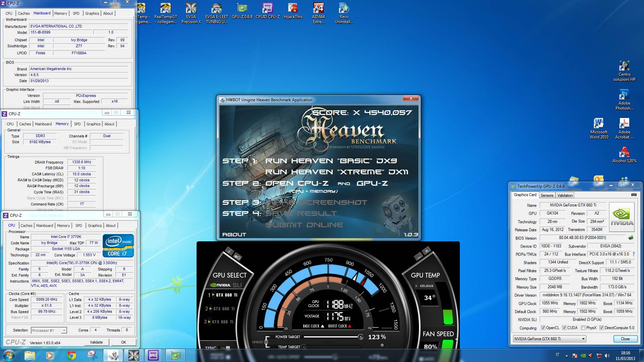Switch to Validation tab in GPU-Z
Image resolution: width=644 pixels, height=362 pixels.
pyautogui.click(x=565, y=195)
